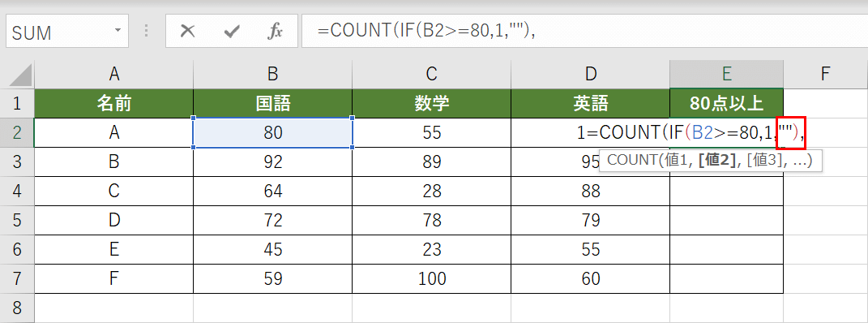868x323 pixels.
Task: Click cell containing 100
Action: pos(432,278)
